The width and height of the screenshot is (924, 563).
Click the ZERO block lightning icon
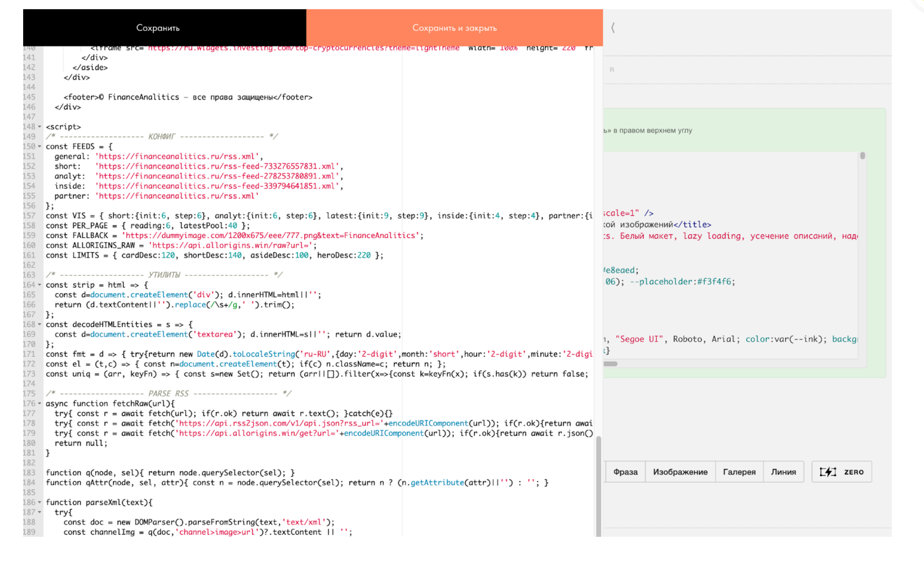click(828, 472)
